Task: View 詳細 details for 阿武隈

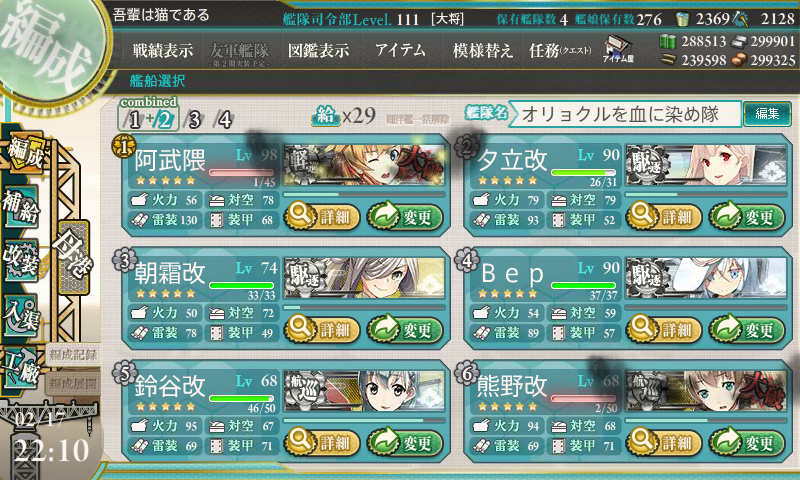Action: click(322, 217)
